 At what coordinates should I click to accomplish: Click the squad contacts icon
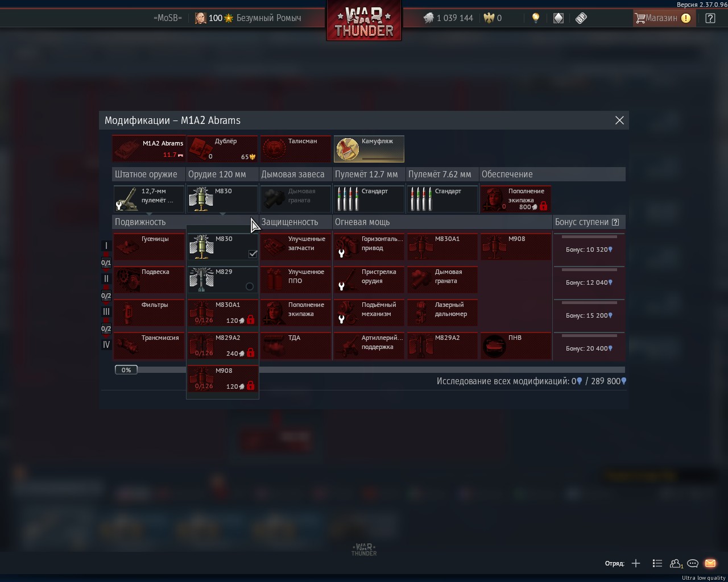(x=676, y=563)
